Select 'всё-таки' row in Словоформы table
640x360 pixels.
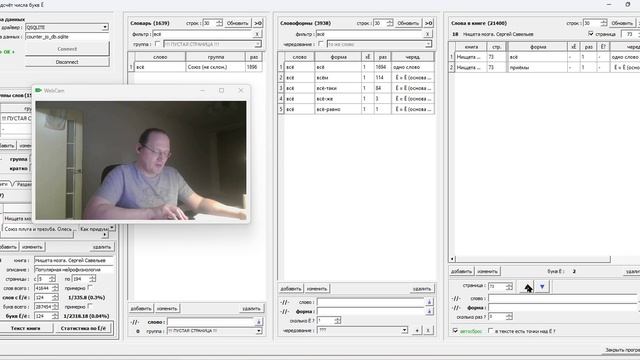coord(356,88)
